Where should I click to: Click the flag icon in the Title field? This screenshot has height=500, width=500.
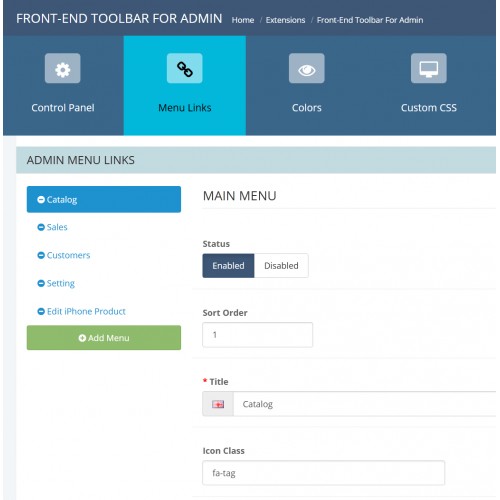click(218, 404)
